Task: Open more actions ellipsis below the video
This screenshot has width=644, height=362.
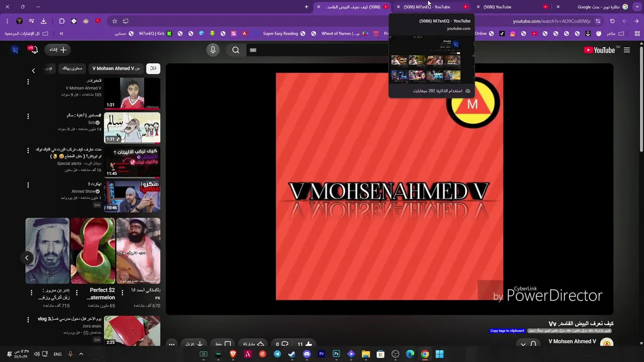Action: (172, 344)
